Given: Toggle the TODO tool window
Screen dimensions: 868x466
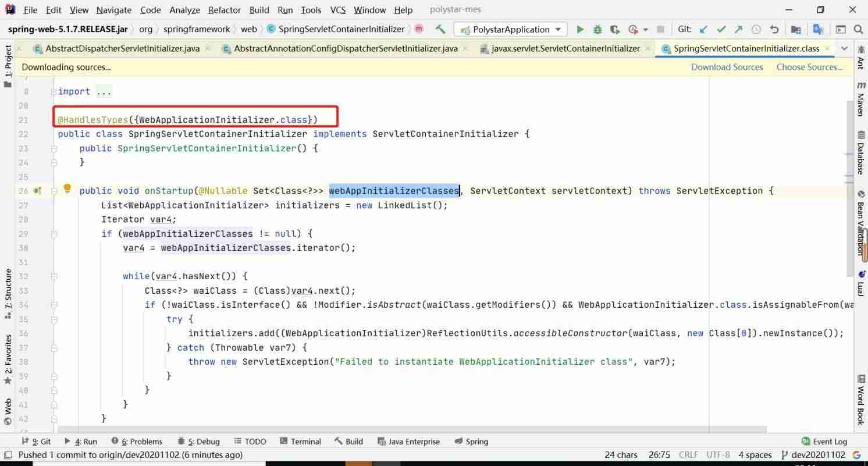Looking at the screenshot, I should (250, 442).
